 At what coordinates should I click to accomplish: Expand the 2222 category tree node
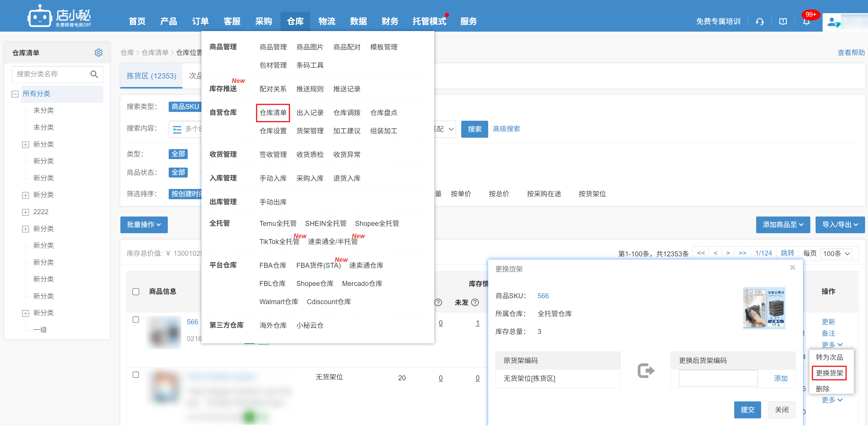point(25,212)
